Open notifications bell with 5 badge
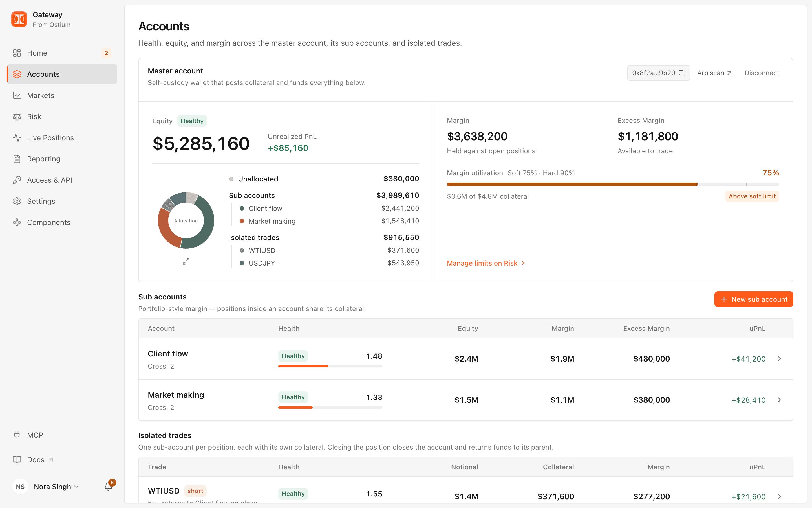This screenshot has height=508, width=812. (x=108, y=486)
